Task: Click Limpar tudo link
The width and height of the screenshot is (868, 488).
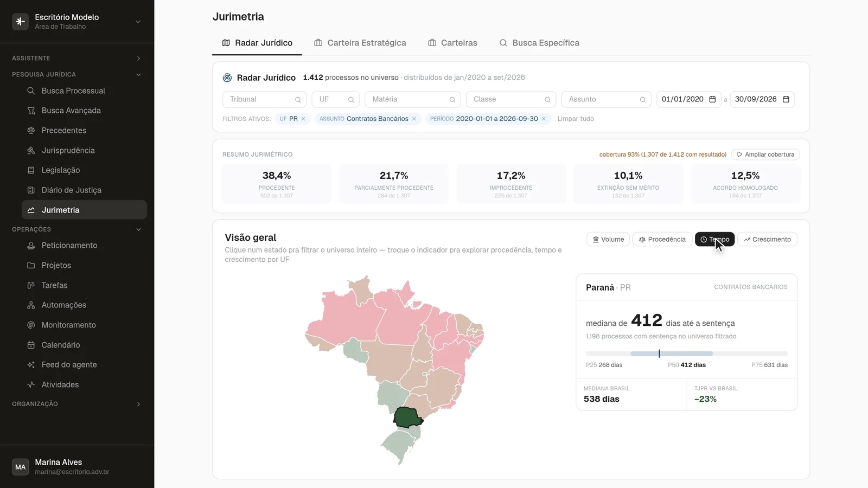Action: pyautogui.click(x=576, y=119)
